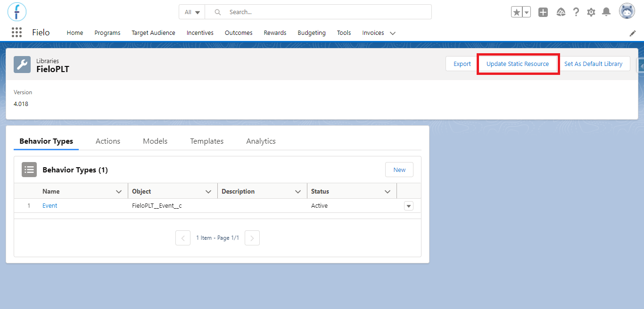
Task: Click Update Static Resource button
Action: click(518, 64)
